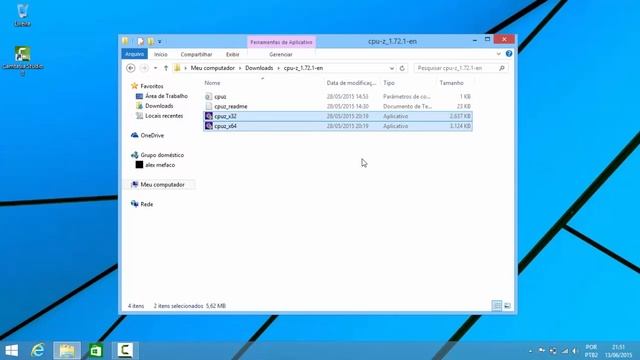Show hidden tray icons arrow
The image size is (640, 360).
coord(530,351)
